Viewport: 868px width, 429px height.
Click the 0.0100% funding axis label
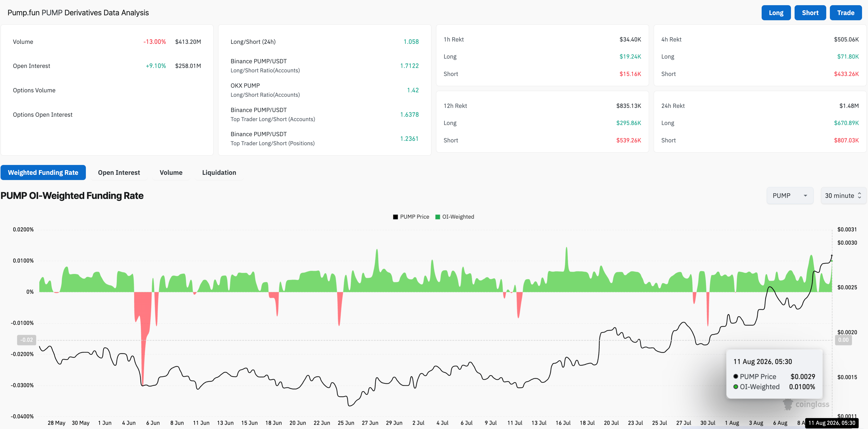click(23, 261)
